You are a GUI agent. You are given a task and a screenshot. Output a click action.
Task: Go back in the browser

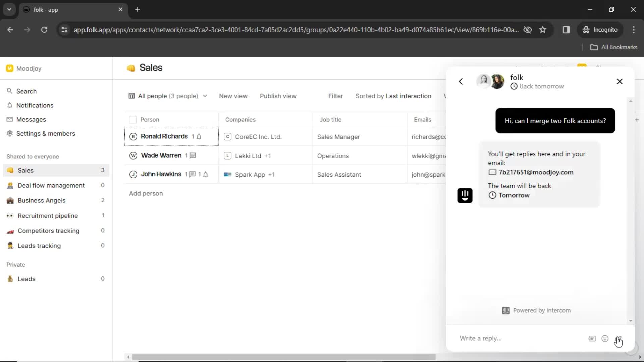[x=10, y=30]
